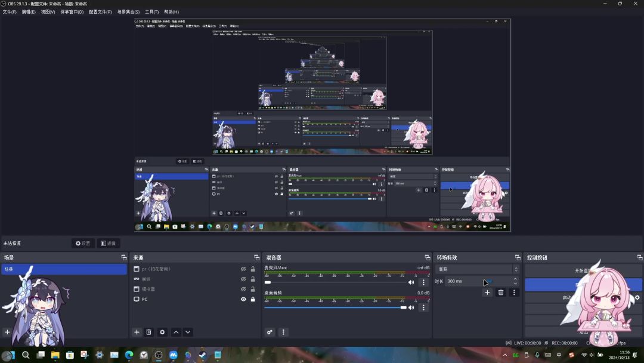
Task: Toggle the lock on the PC source
Action: tap(253, 299)
